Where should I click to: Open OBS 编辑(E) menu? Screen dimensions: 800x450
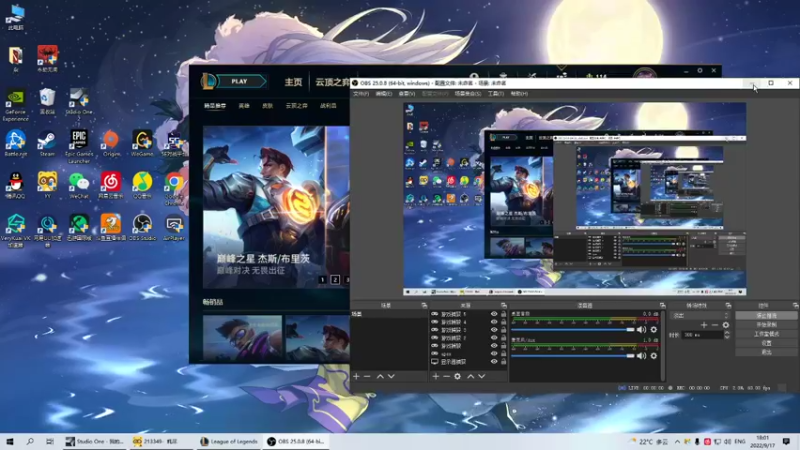[384, 94]
